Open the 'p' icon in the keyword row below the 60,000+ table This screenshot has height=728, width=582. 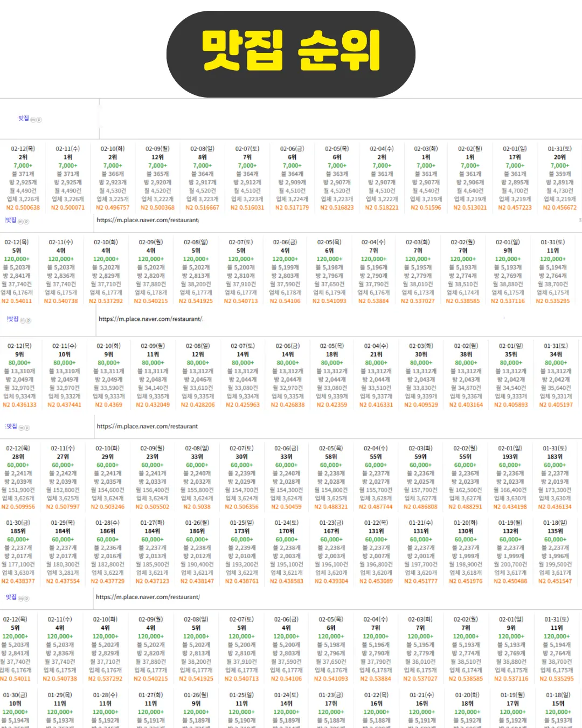27,599
